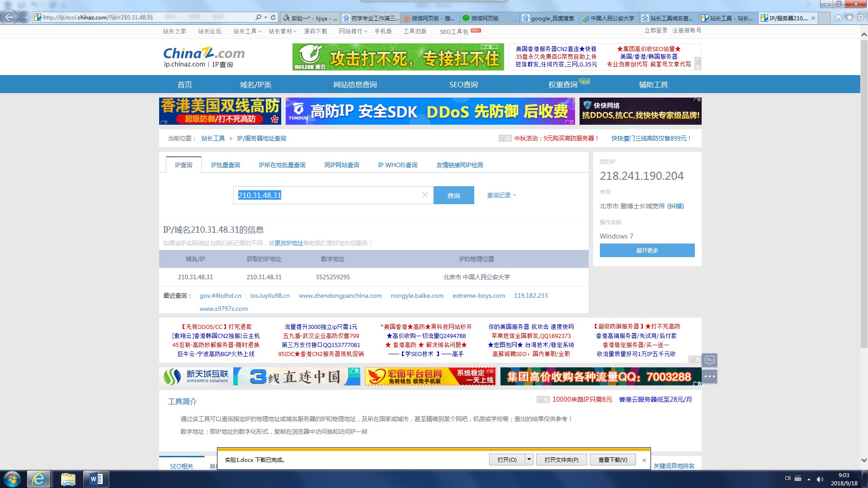Click the page vertical scrollbar down arrow
The width and height of the screenshot is (868, 488).
(864, 460)
